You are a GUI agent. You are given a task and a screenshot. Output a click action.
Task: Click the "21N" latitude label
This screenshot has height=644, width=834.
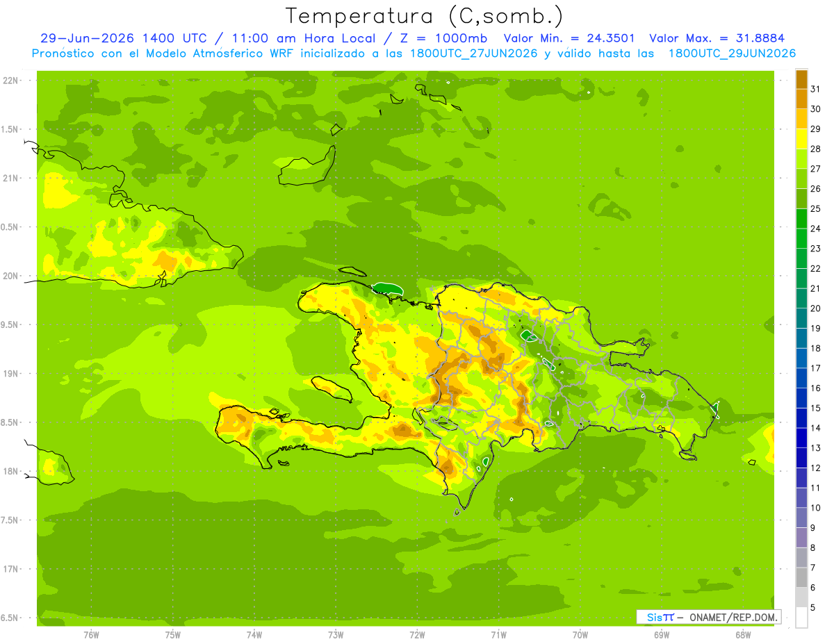[x=11, y=178]
